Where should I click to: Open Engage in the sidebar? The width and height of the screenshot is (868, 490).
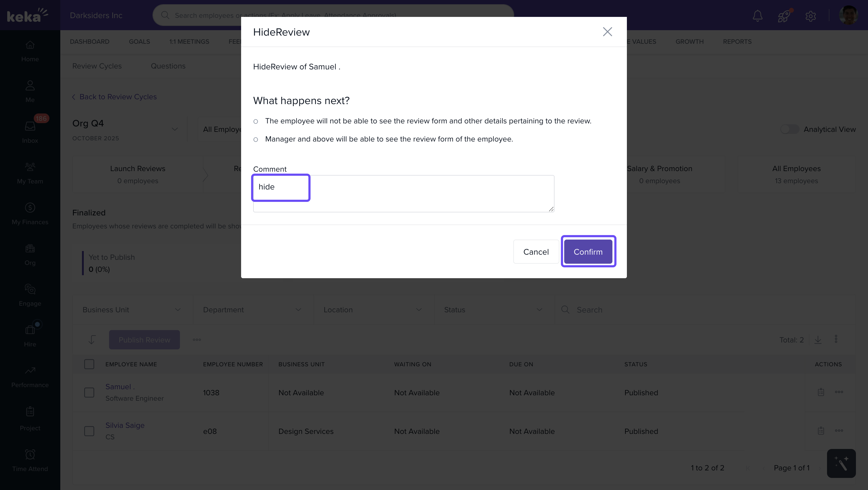coord(30,294)
